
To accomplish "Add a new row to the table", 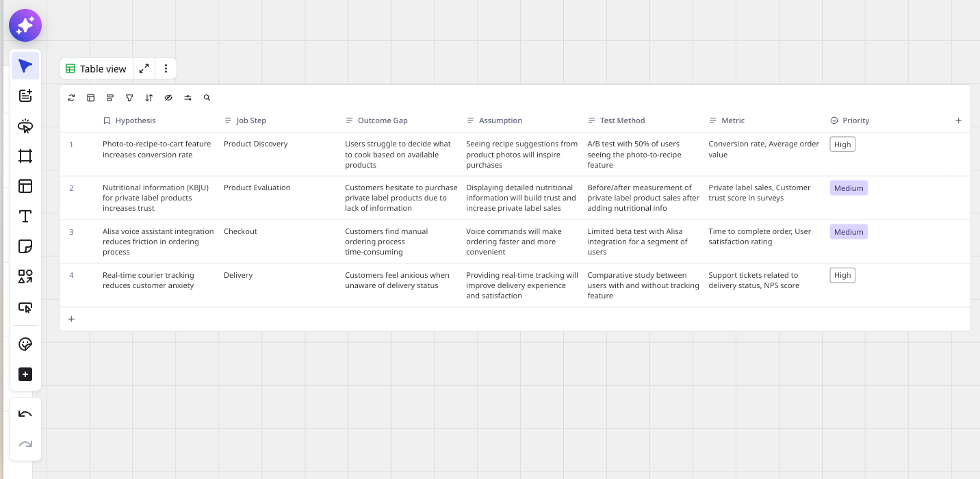I will point(71,319).
